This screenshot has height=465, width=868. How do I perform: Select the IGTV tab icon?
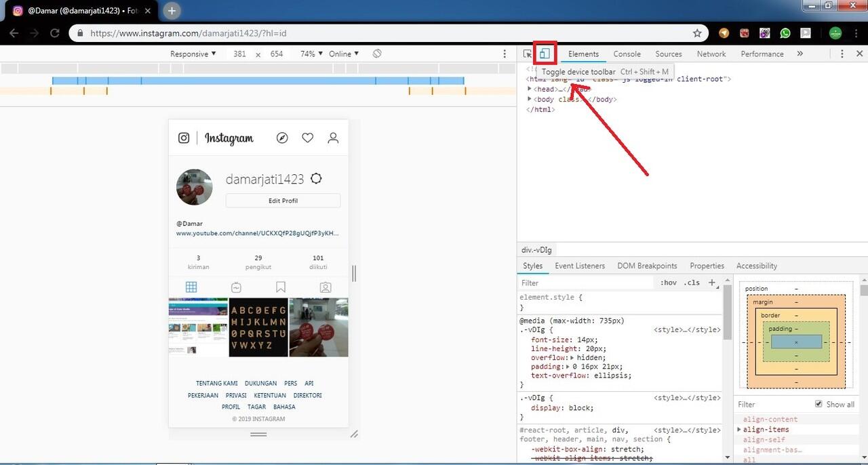236,287
